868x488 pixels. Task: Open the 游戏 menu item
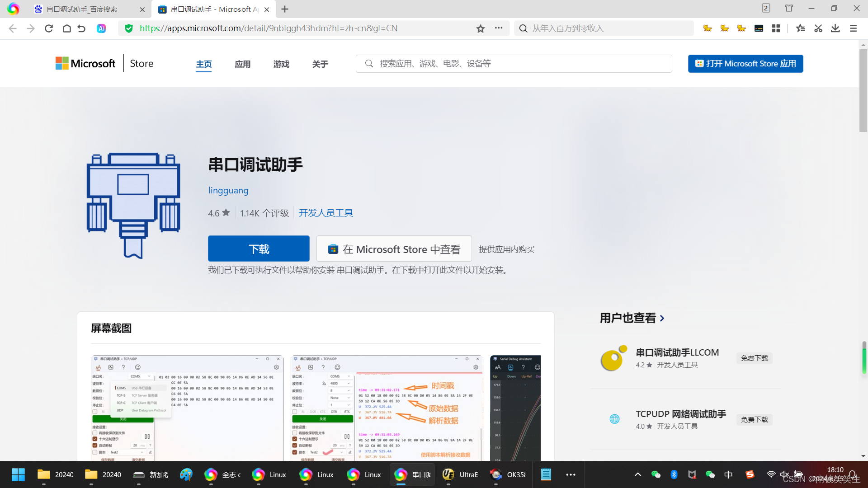tap(281, 64)
